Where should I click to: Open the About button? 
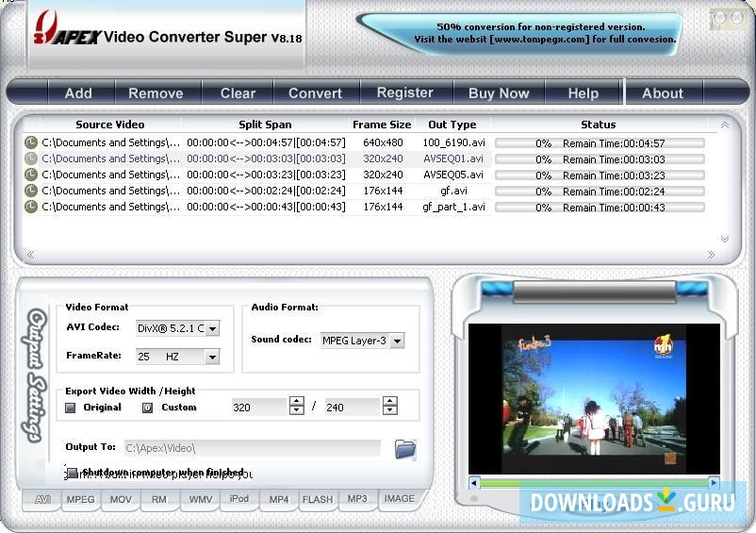click(x=663, y=93)
